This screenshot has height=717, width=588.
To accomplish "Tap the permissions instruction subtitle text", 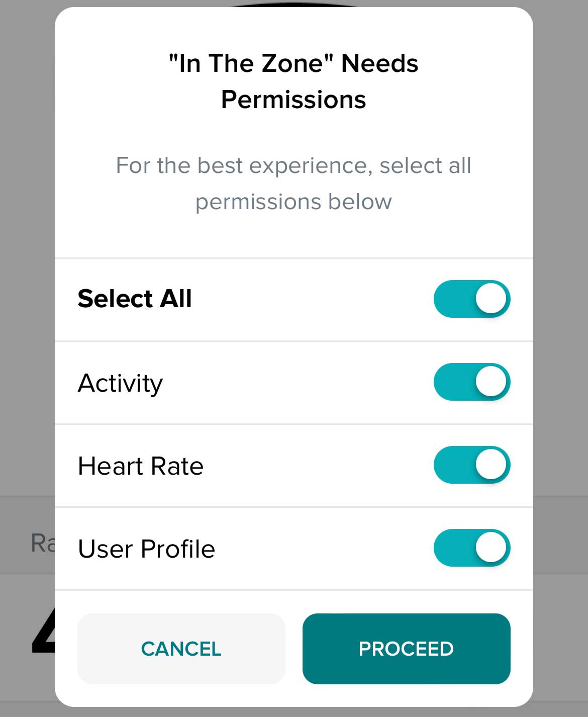I will pos(293,183).
